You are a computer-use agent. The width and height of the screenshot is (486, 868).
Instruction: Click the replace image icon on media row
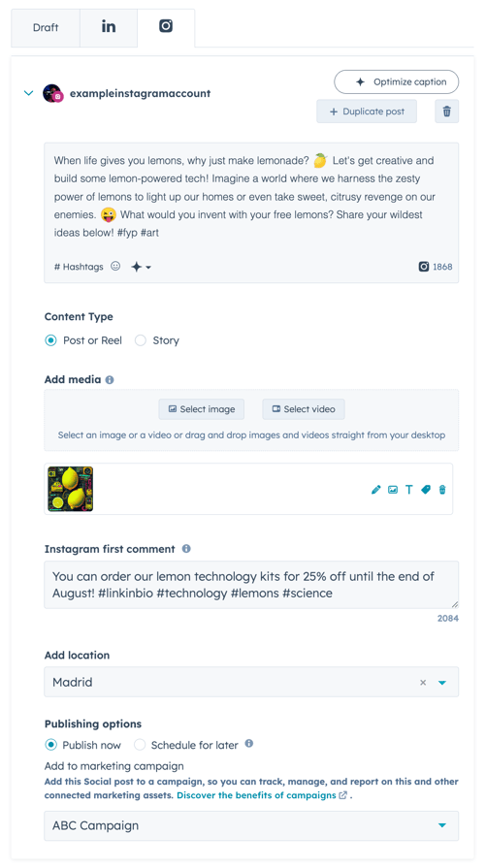[393, 490]
